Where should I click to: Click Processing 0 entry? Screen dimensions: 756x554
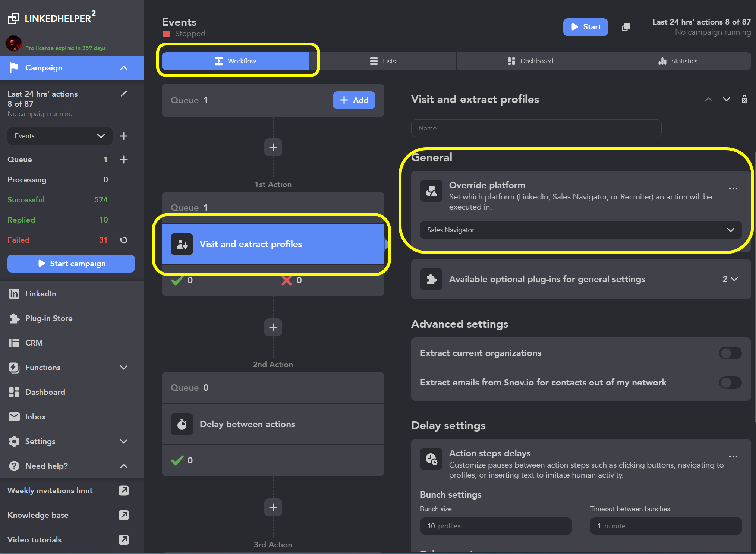(x=58, y=180)
